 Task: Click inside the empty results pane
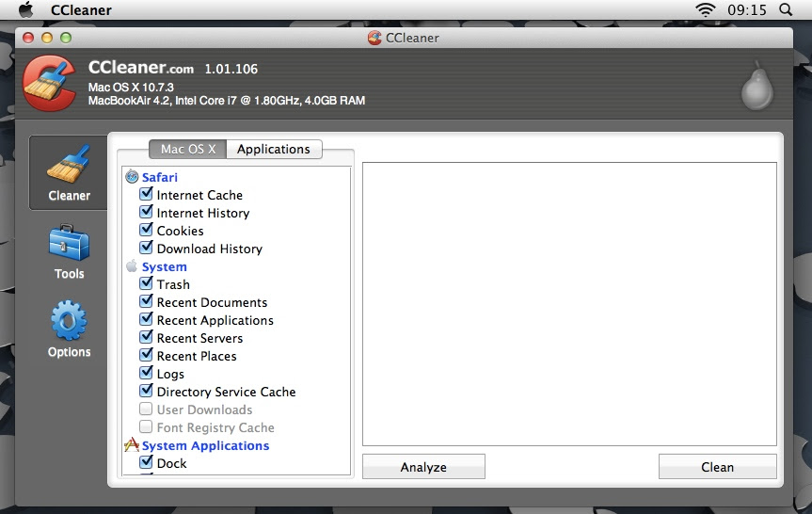pos(569,304)
